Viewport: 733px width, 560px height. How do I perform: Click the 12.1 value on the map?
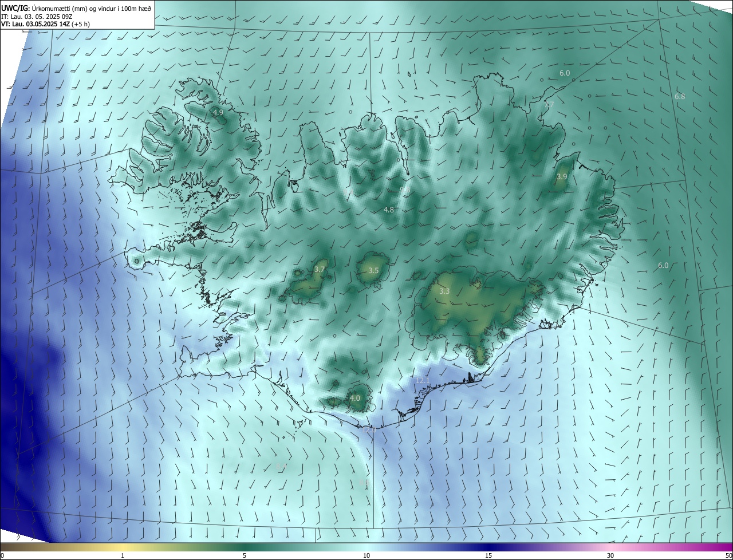tap(423, 380)
